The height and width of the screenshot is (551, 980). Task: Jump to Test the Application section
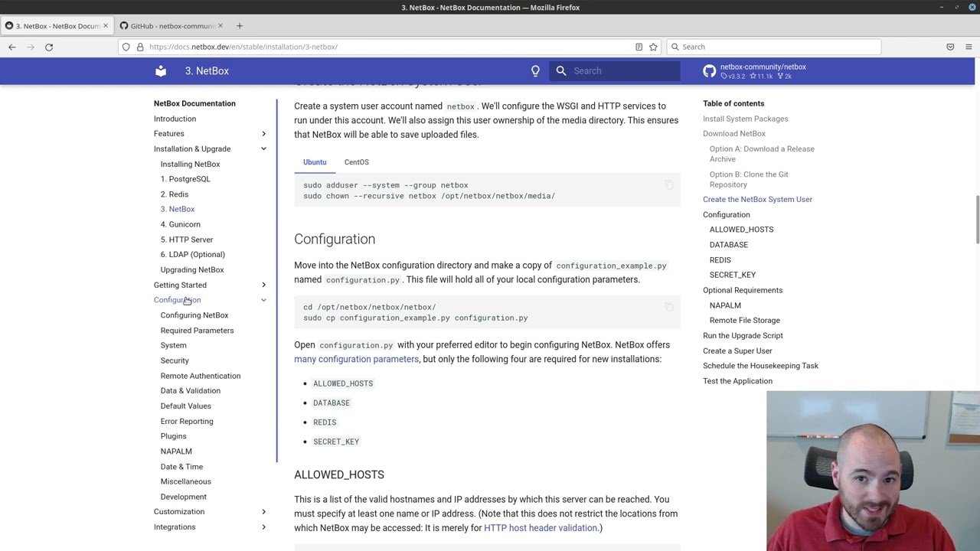click(x=737, y=381)
